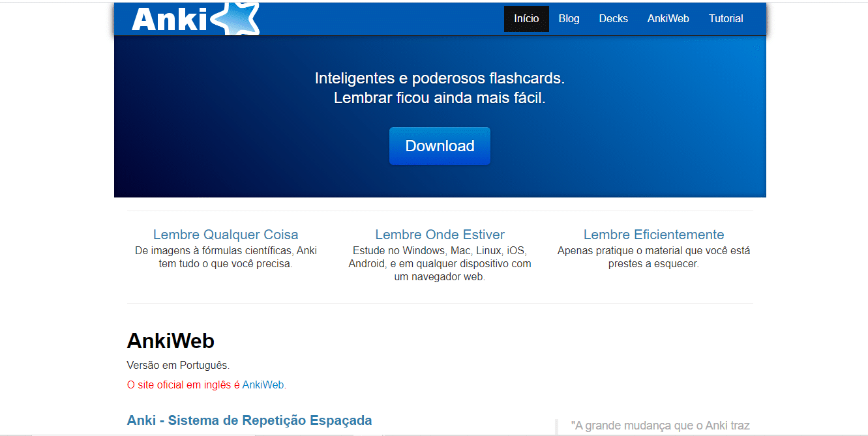This screenshot has height=436, width=868.
Task: Click the large AnkiWeb heading
Action: pos(170,341)
